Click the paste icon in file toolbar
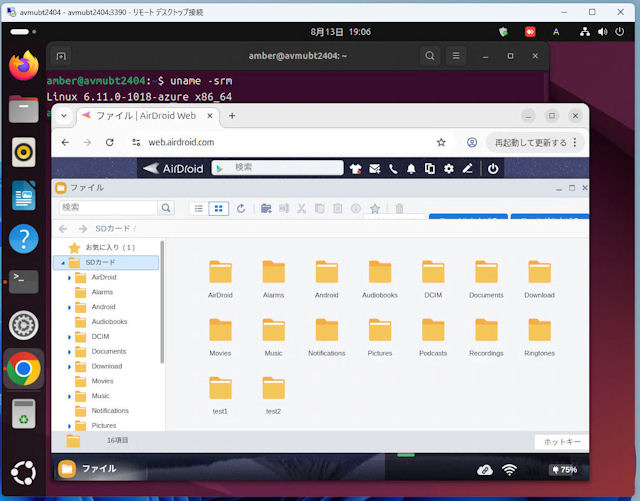This screenshot has width=640, height=501. pyautogui.click(x=338, y=209)
